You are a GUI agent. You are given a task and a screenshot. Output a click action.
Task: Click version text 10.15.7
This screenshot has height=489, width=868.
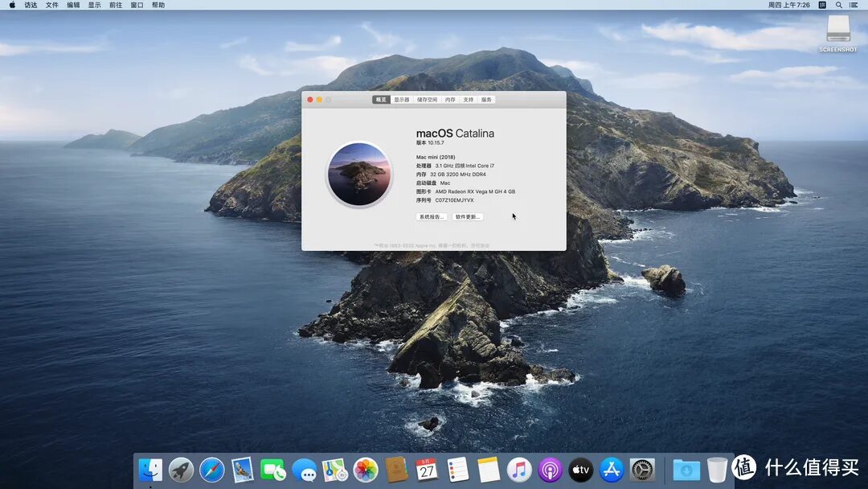click(x=436, y=143)
